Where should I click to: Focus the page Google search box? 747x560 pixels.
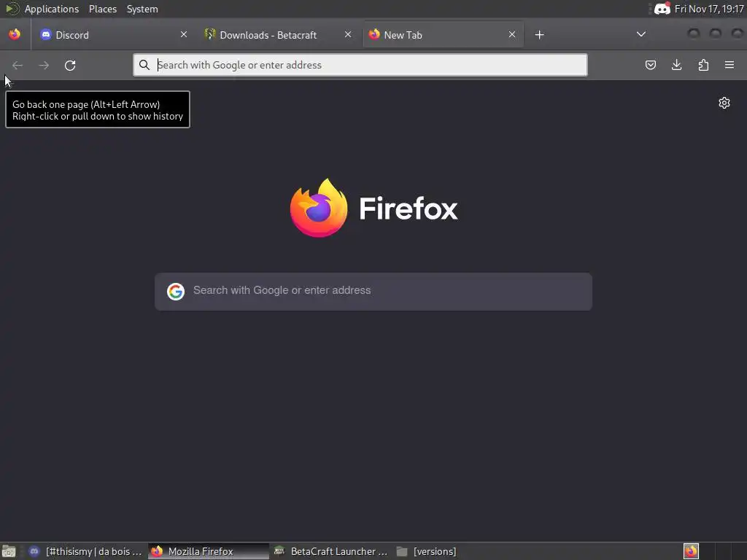(x=373, y=292)
